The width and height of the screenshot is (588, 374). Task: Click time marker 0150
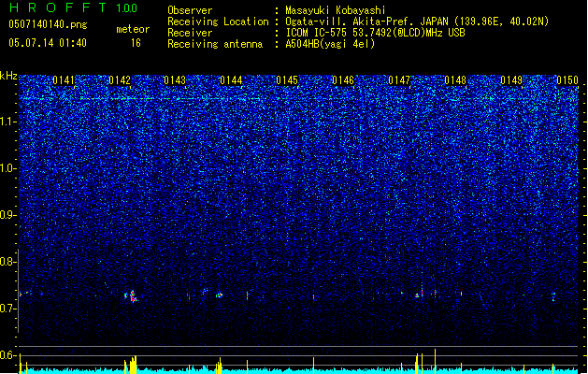[567, 80]
